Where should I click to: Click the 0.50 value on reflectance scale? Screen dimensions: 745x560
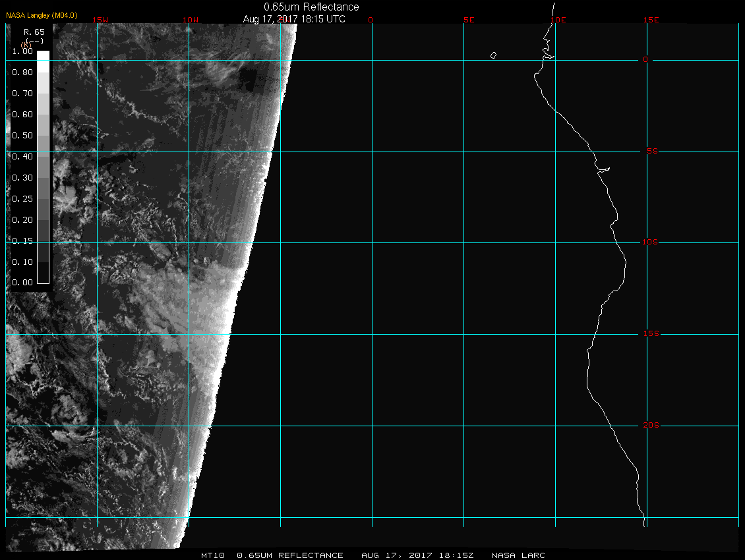(x=22, y=135)
